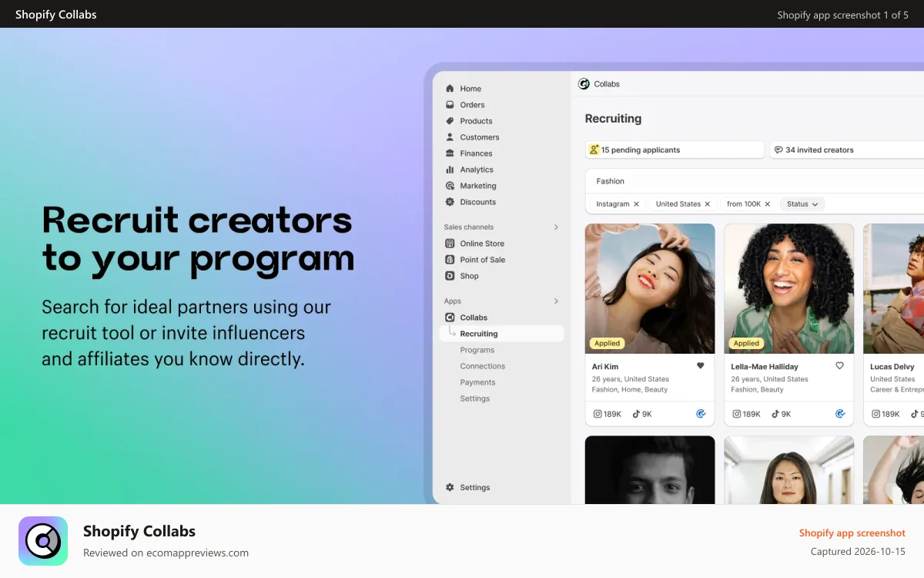Open the Connections submenu item
924x578 pixels.
483,366
